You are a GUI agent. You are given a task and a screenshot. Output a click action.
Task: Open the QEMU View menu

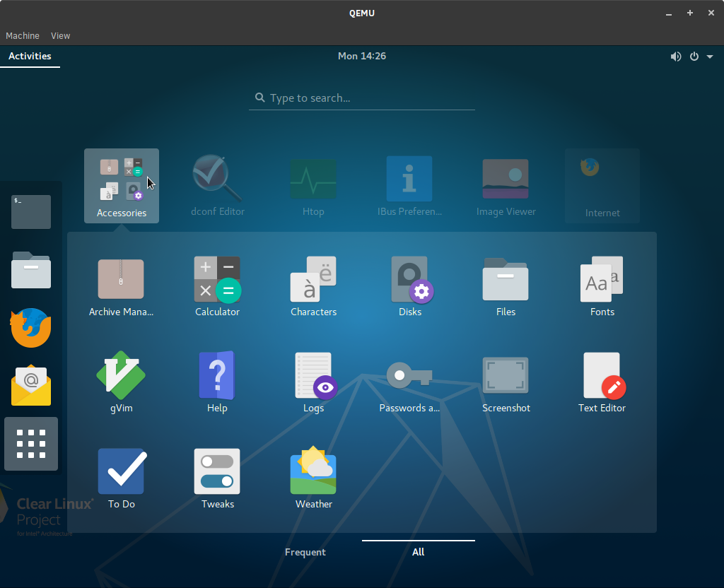(61, 35)
